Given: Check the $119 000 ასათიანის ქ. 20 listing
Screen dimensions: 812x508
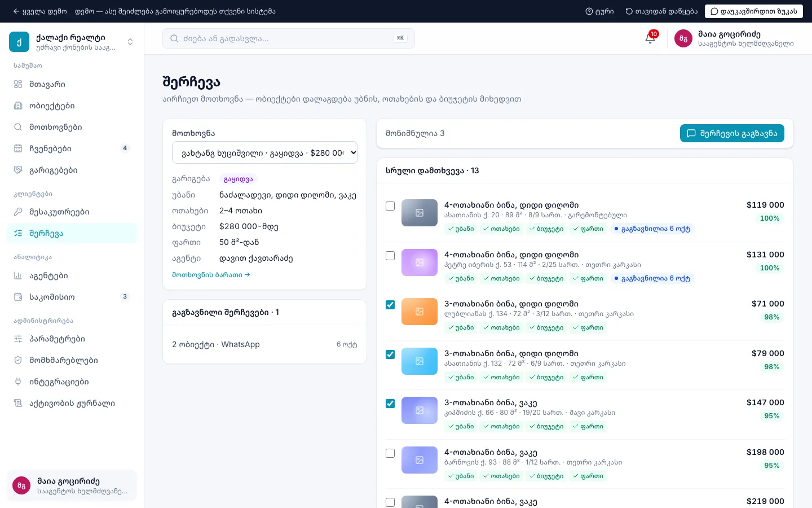Looking at the screenshot, I should click(390, 206).
